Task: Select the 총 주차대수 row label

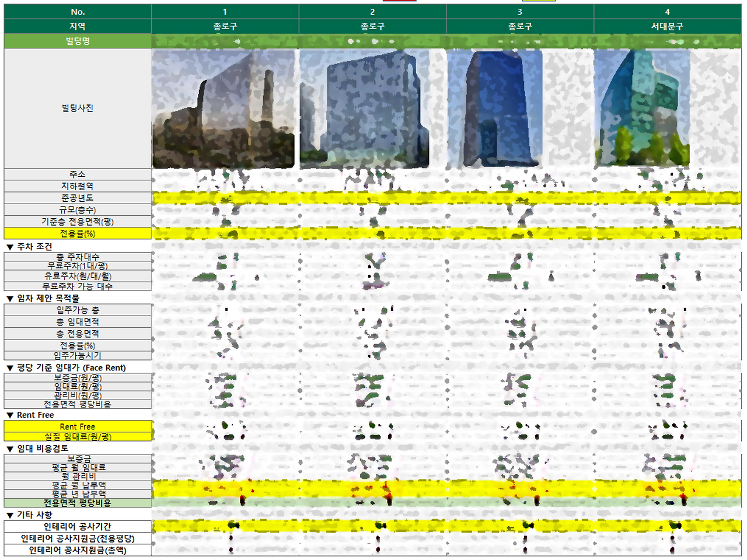Action: [78, 257]
